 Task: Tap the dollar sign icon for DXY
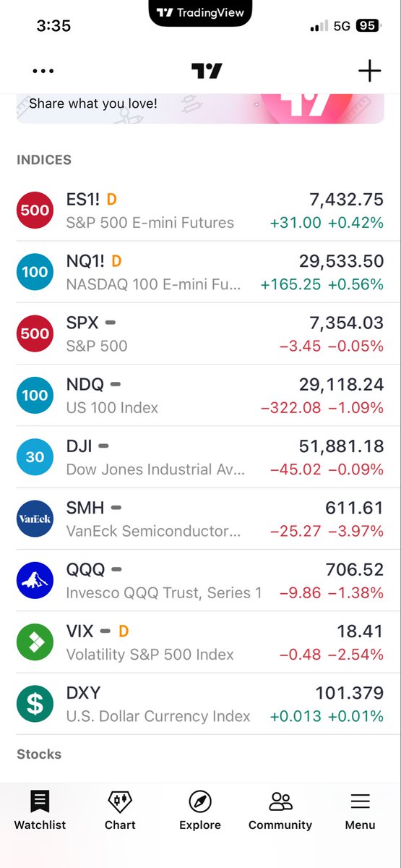(x=35, y=703)
